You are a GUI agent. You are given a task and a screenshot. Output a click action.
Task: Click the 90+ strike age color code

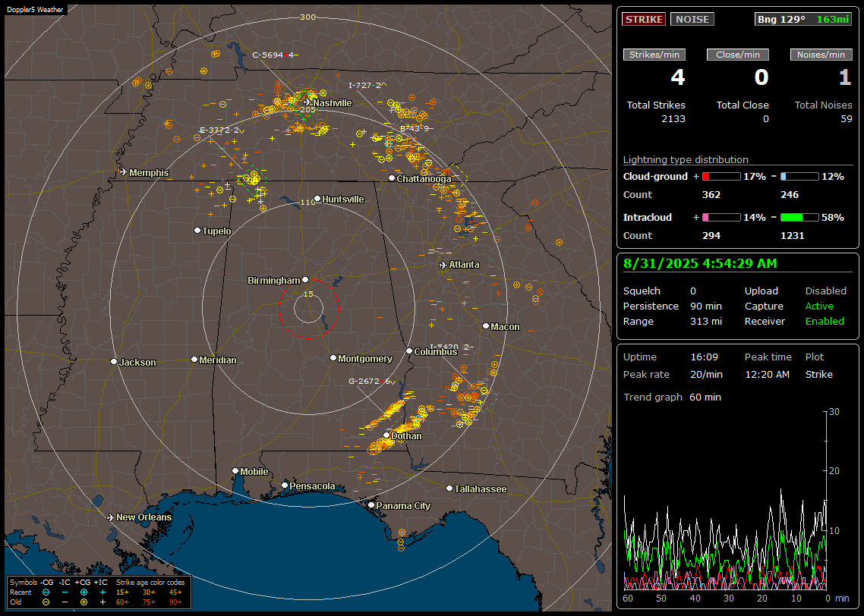click(x=175, y=602)
